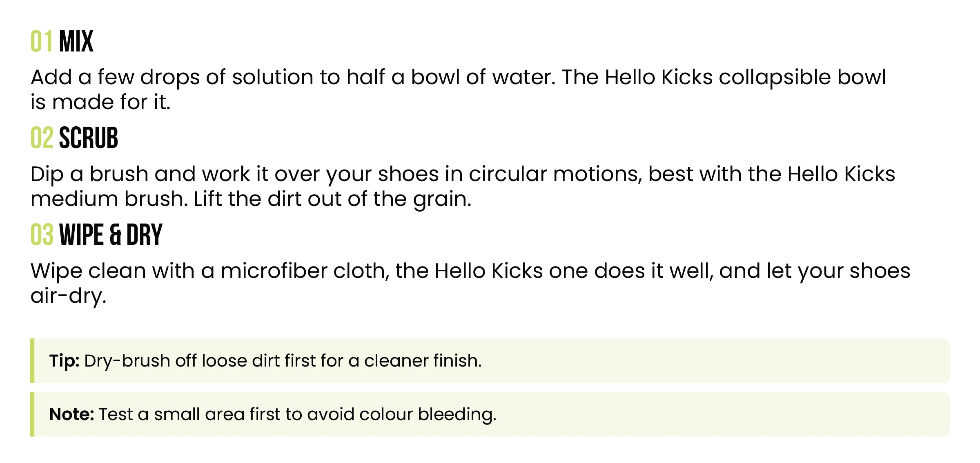Click the Note callout box

pyautogui.click(x=490, y=414)
